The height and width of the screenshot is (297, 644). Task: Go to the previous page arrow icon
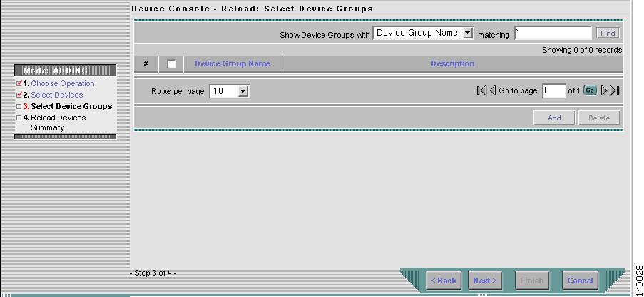point(493,90)
